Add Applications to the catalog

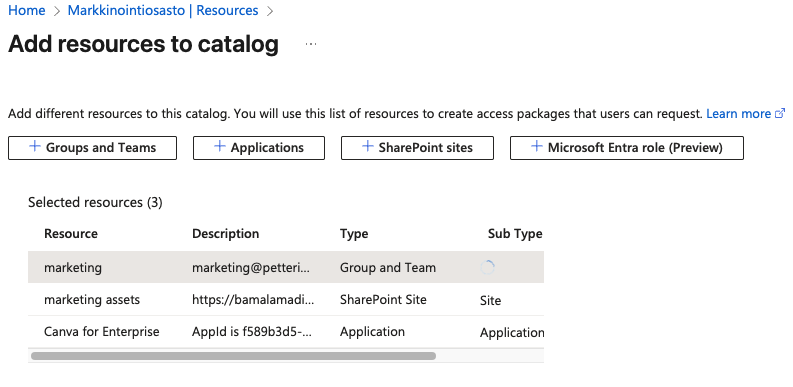[x=259, y=148]
